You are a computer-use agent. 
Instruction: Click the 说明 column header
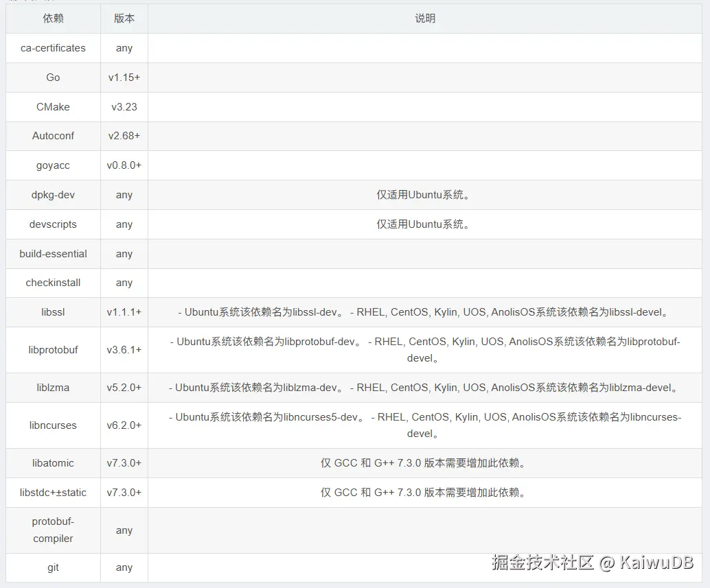pyautogui.click(x=425, y=19)
